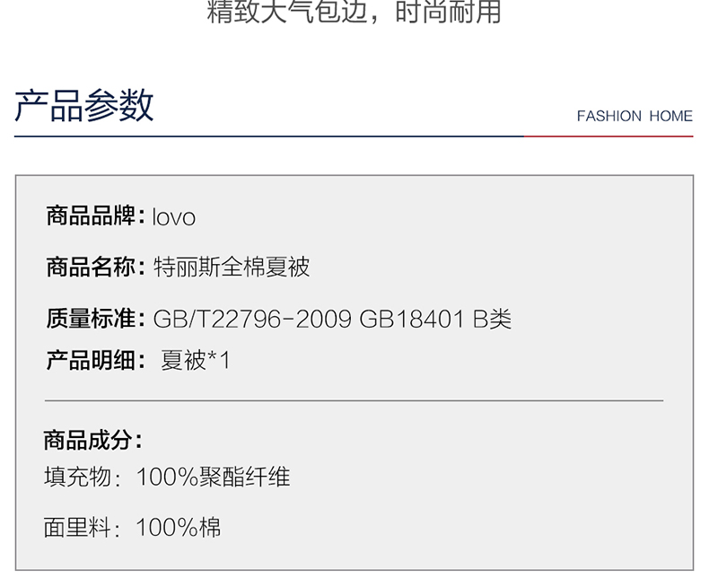The height and width of the screenshot is (588, 709).
Task: Click the 精致大气包边 caption at top
Action: click(286, 11)
